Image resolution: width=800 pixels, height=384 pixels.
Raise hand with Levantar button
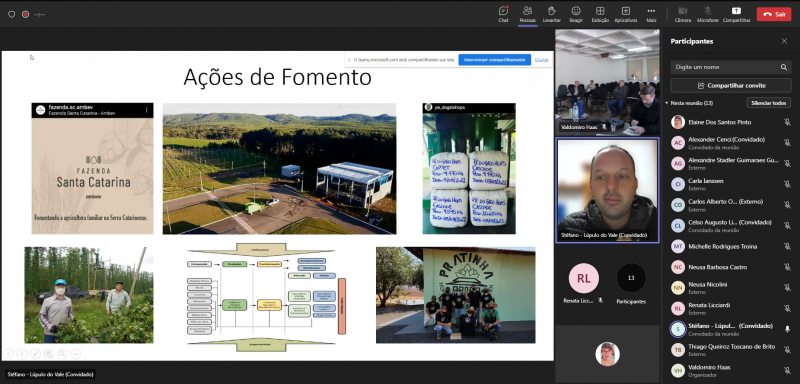point(552,14)
